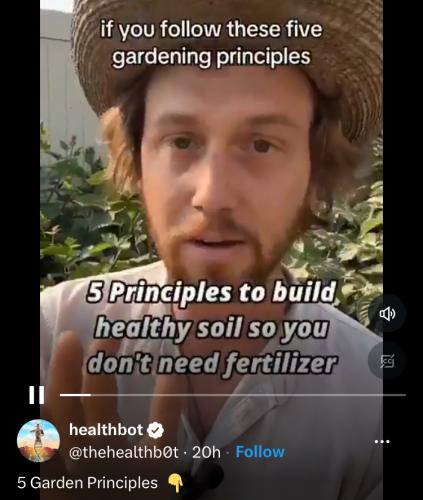Pause the video with the pause button
Viewport: 423px width, 500px height.
point(37,395)
